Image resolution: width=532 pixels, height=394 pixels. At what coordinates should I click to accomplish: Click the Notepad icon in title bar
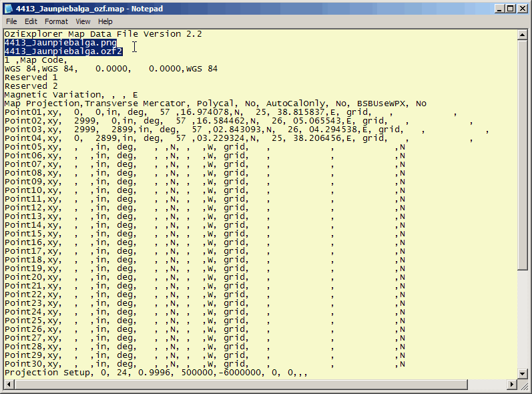[8, 9]
